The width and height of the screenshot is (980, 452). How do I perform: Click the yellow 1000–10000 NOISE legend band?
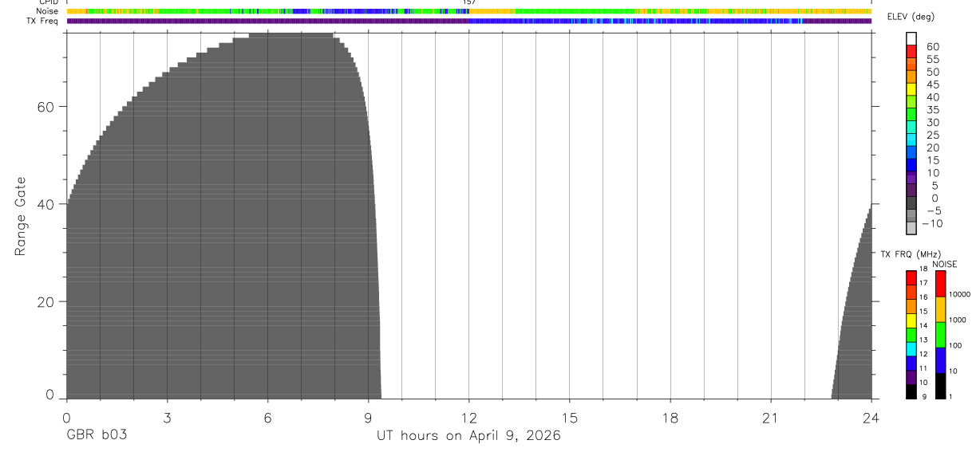point(940,309)
